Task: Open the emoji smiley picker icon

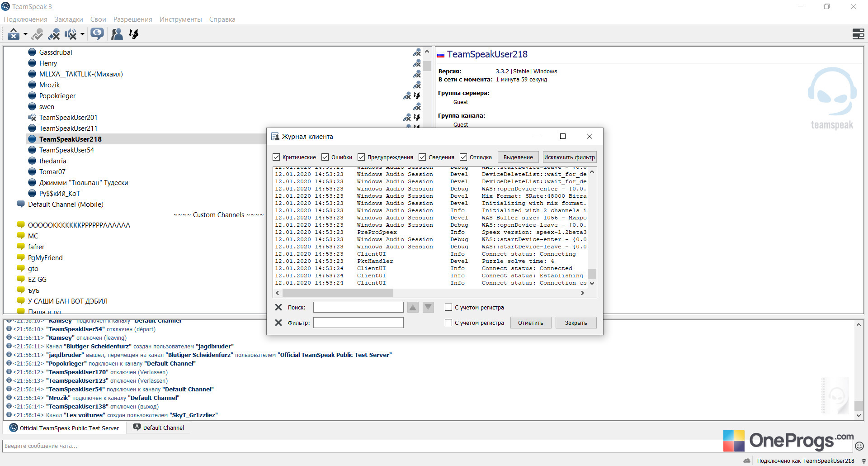Action: pos(859,446)
